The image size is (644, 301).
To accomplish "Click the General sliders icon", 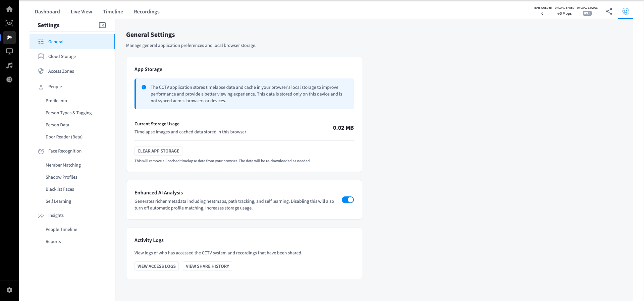I will tap(41, 42).
